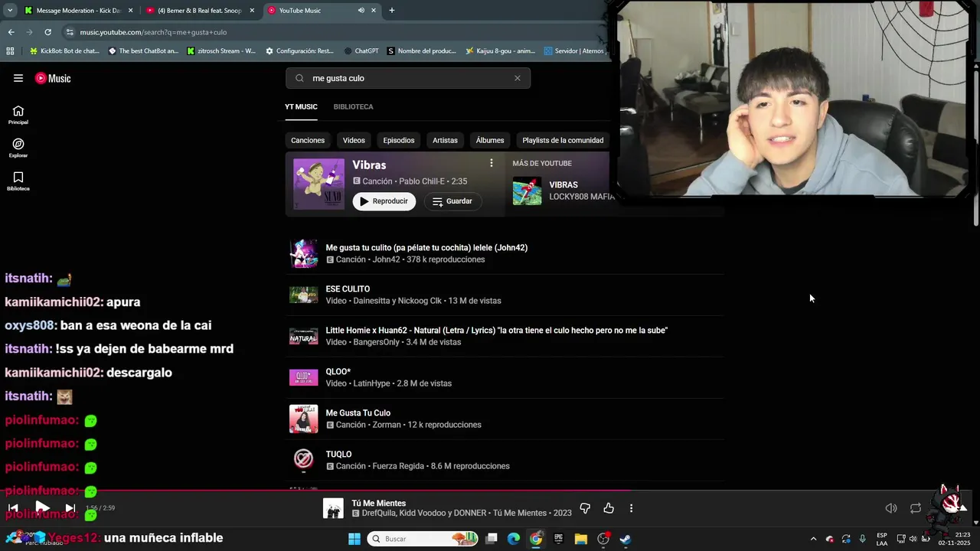Reload the current page

(x=47, y=32)
